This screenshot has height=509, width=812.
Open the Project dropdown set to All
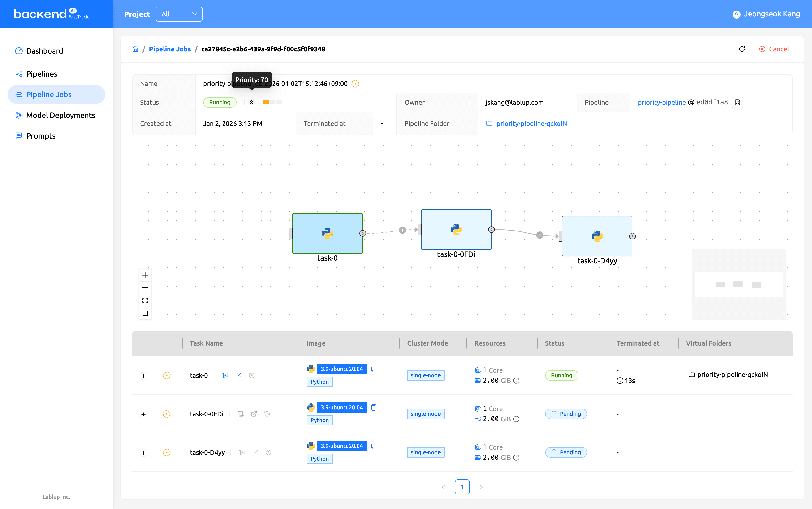pyautogui.click(x=179, y=14)
